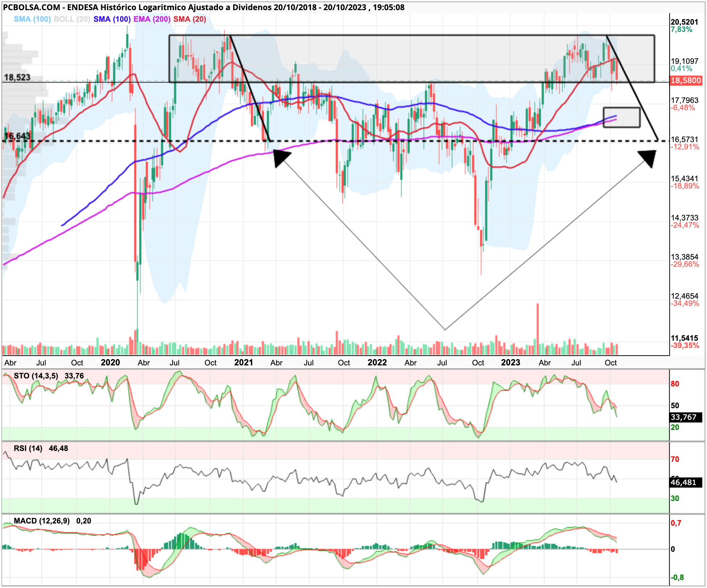Click the -24,47% percentage label
Viewport: 707px width, 588px height.
685,225
